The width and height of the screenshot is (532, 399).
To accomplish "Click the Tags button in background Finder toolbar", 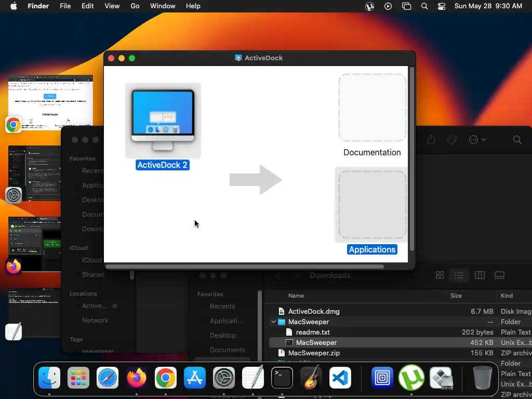I will coord(451,139).
